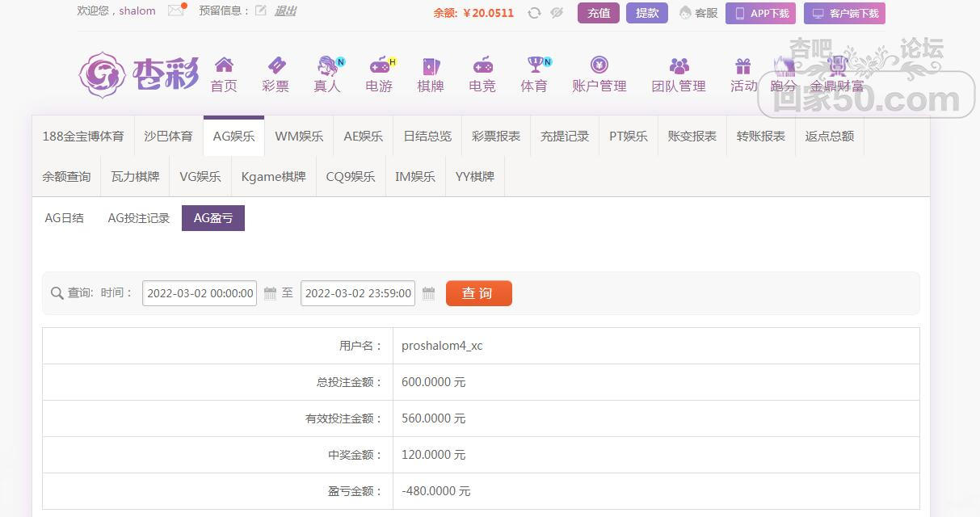Open end date calendar picker

click(429, 293)
